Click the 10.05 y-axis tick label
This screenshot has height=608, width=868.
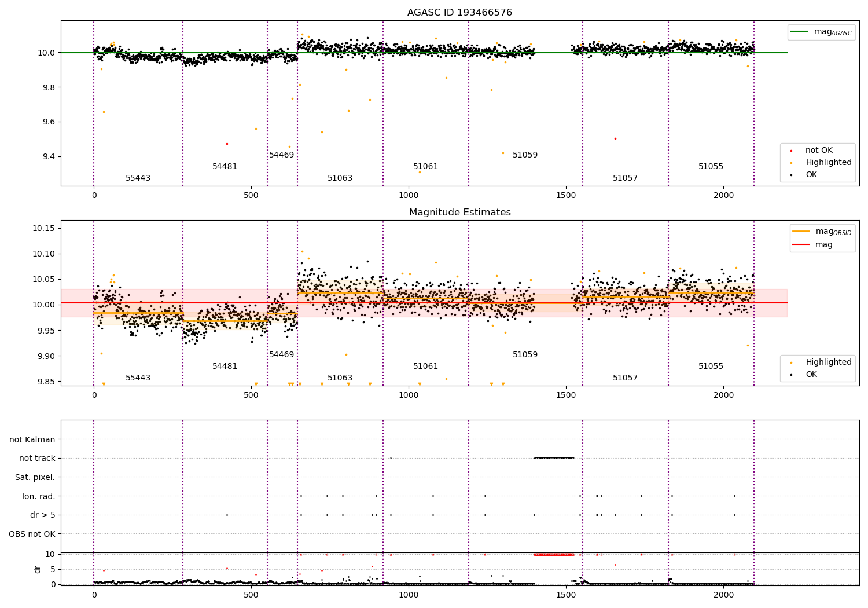click(x=43, y=280)
